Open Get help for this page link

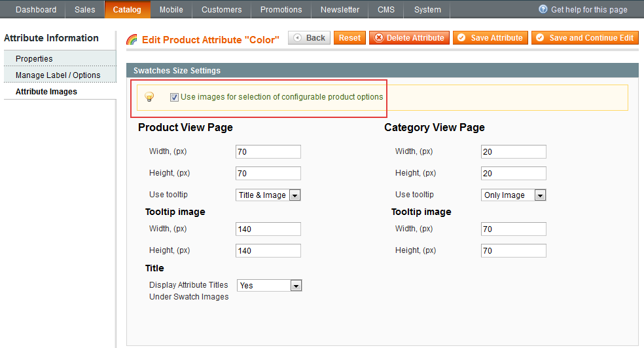tap(589, 10)
